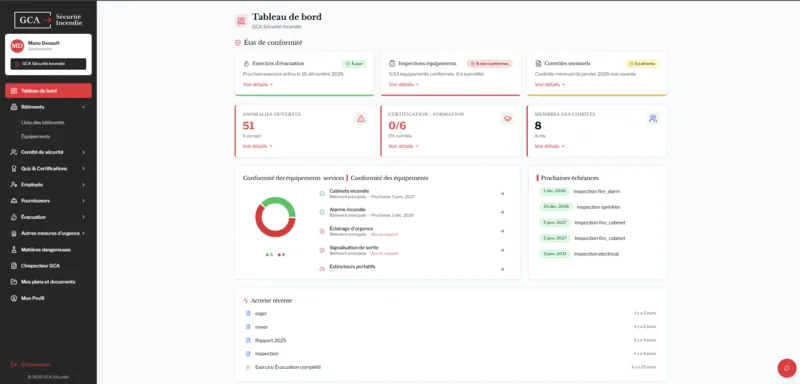Click the document icon beside Contrôles mensuels

538,64
